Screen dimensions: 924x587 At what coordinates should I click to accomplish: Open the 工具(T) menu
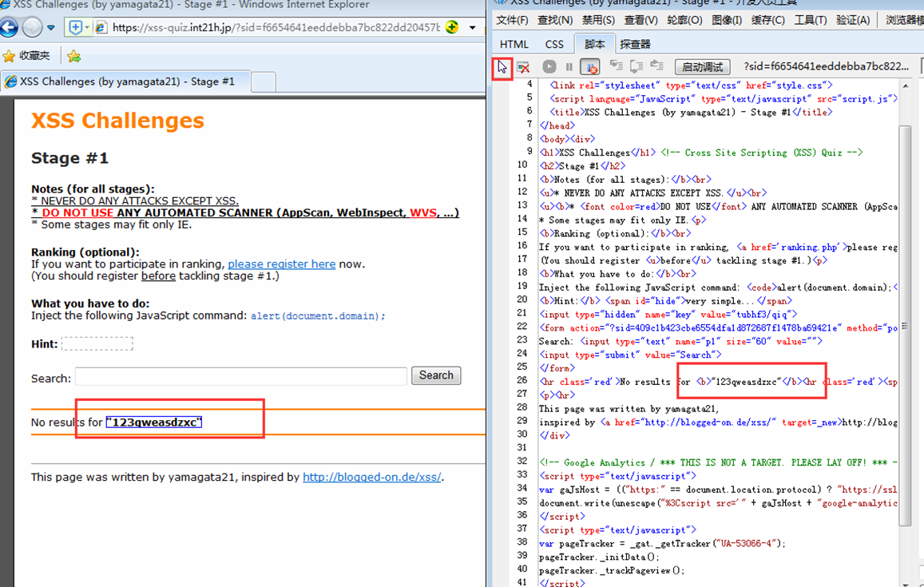(x=811, y=21)
